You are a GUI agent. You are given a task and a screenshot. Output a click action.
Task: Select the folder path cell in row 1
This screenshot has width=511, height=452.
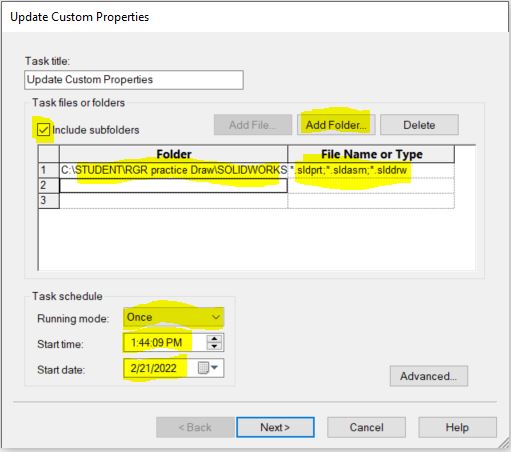(x=173, y=170)
